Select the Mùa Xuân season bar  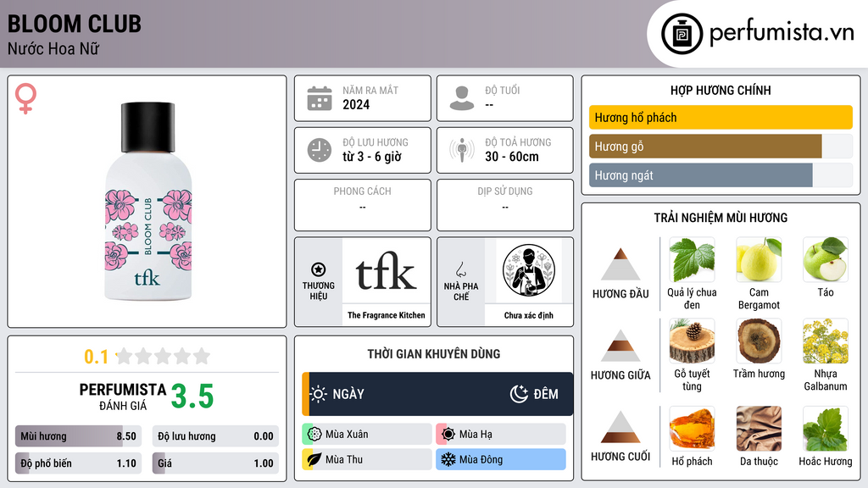367,435
